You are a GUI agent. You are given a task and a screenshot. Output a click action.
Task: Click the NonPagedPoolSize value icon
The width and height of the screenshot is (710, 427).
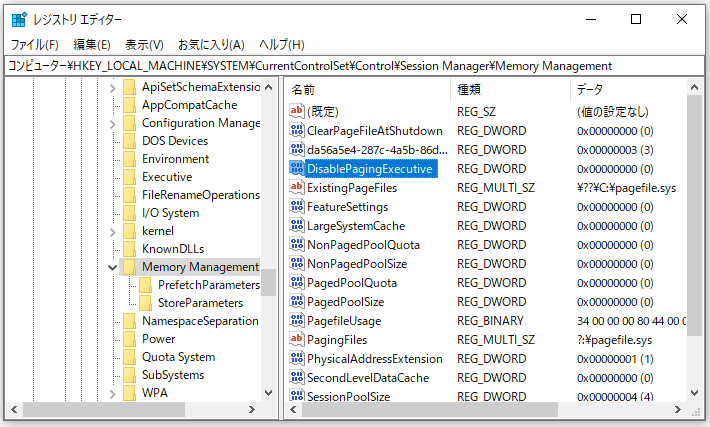(297, 264)
